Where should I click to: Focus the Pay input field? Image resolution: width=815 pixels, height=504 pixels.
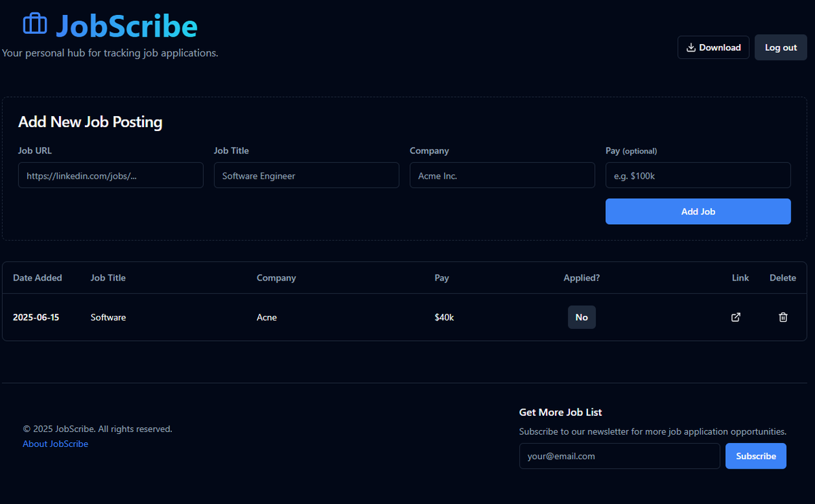[698, 175]
